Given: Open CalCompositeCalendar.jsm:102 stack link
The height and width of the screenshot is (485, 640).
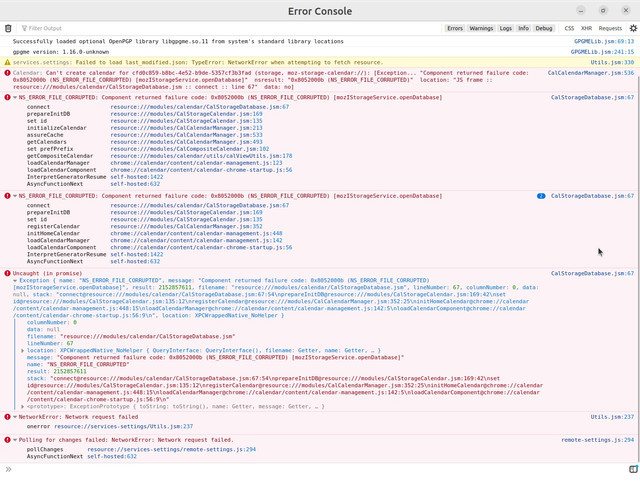Looking at the screenshot, I should point(189,149).
